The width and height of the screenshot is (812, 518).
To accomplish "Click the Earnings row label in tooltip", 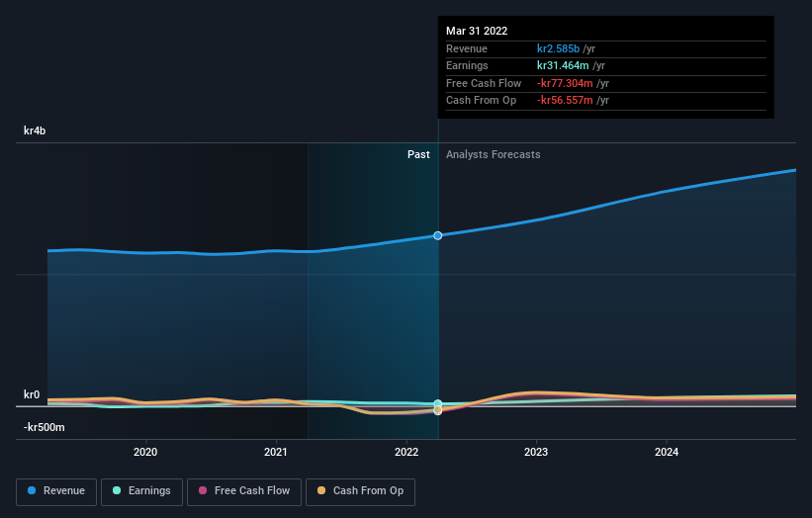I will 467,65.
